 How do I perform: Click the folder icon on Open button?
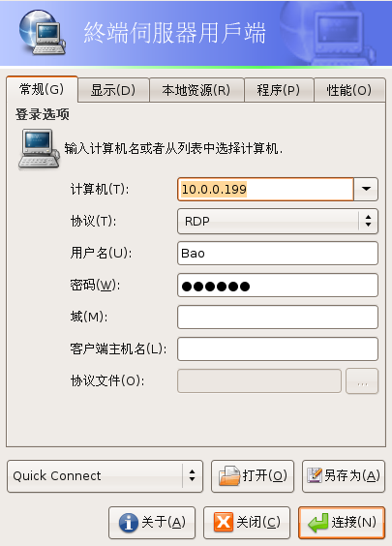pos(229,475)
